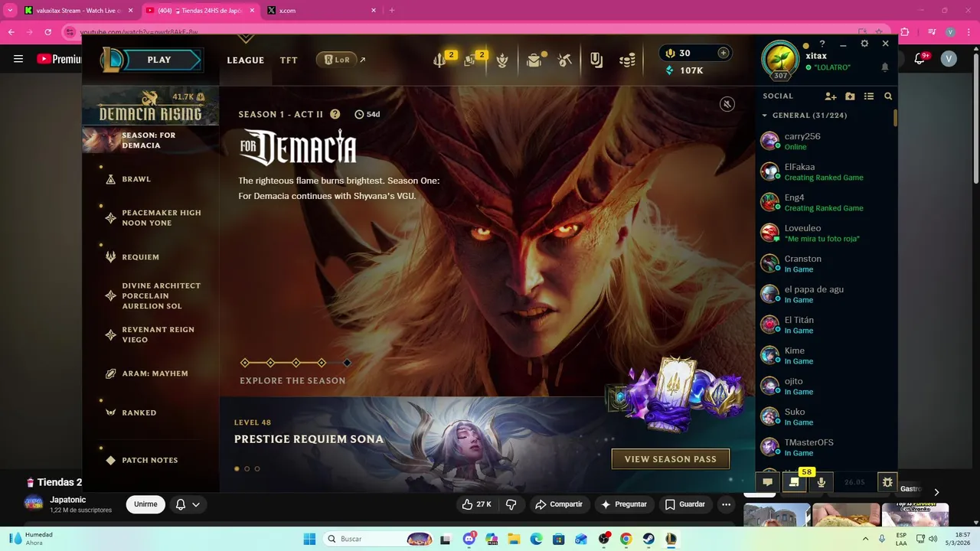This screenshot has height=551, width=980.
Task: Open the Loot backpack icon
Action: [x=534, y=60]
